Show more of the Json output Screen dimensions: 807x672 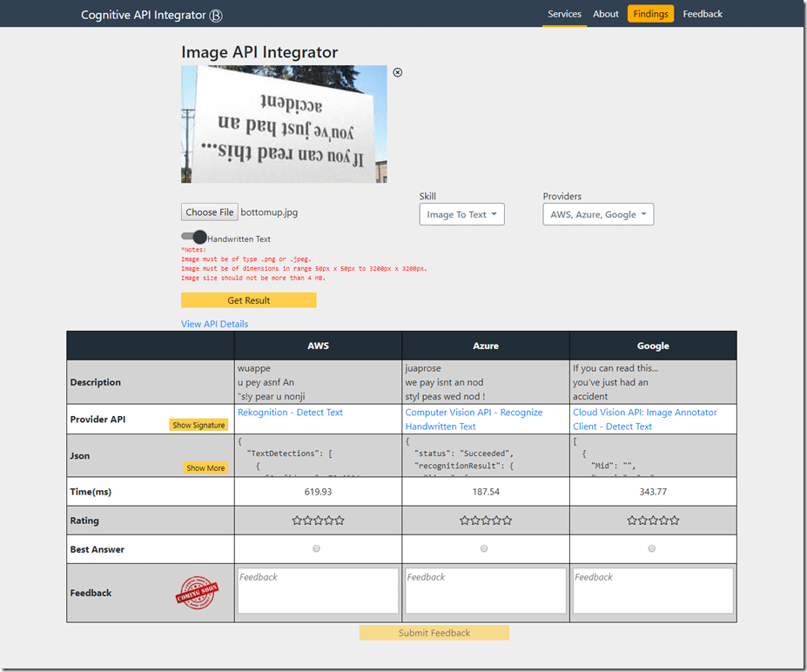(x=205, y=467)
